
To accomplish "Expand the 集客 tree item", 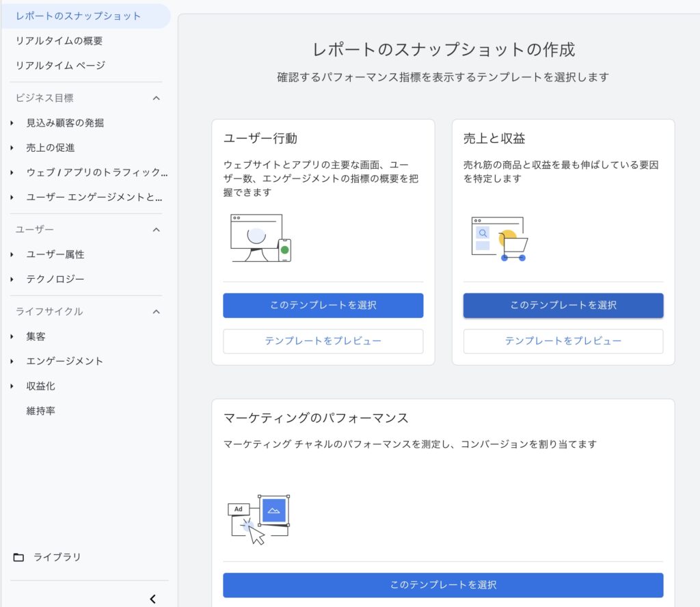I will (x=12, y=336).
